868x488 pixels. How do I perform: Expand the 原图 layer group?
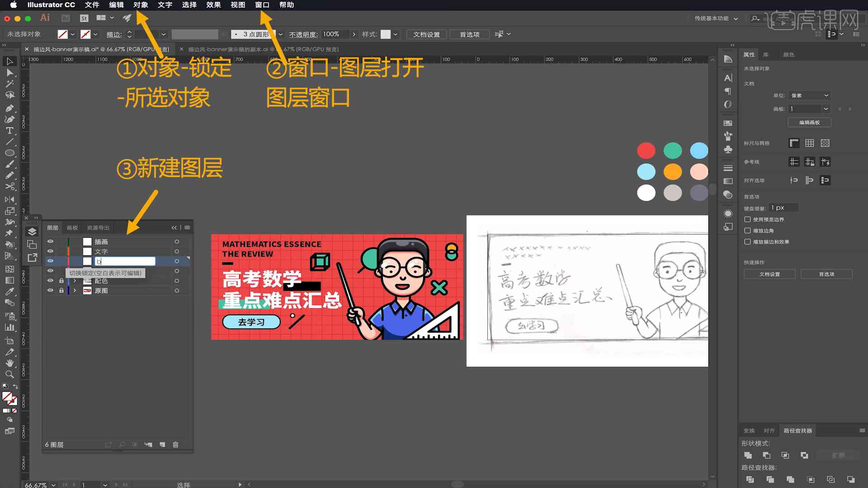74,290
